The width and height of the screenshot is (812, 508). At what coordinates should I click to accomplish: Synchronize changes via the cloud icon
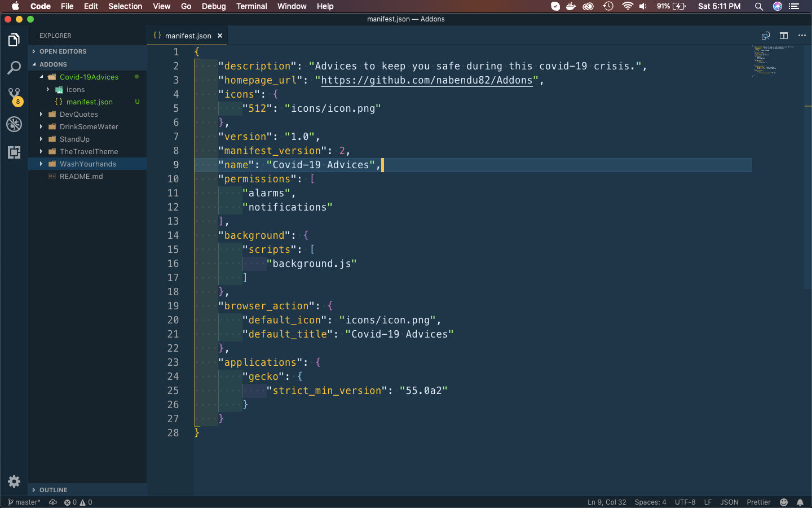tap(53, 502)
